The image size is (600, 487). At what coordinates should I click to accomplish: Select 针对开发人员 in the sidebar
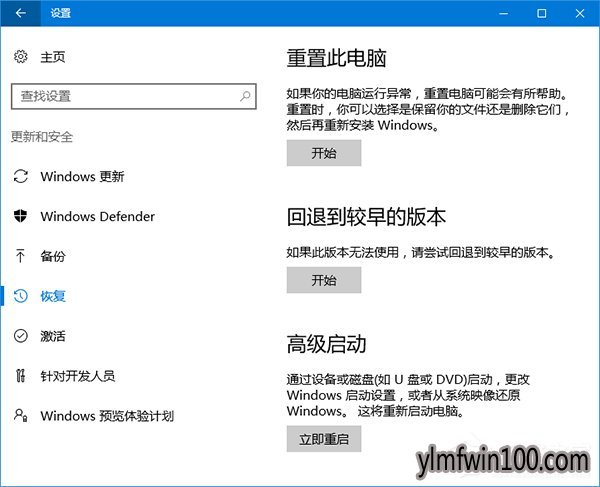78,376
